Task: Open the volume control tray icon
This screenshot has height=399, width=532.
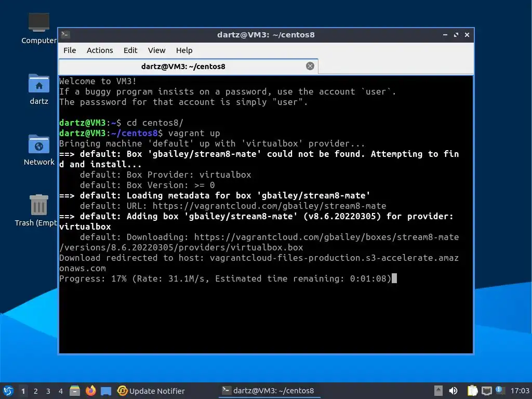Action: [x=453, y=391]
